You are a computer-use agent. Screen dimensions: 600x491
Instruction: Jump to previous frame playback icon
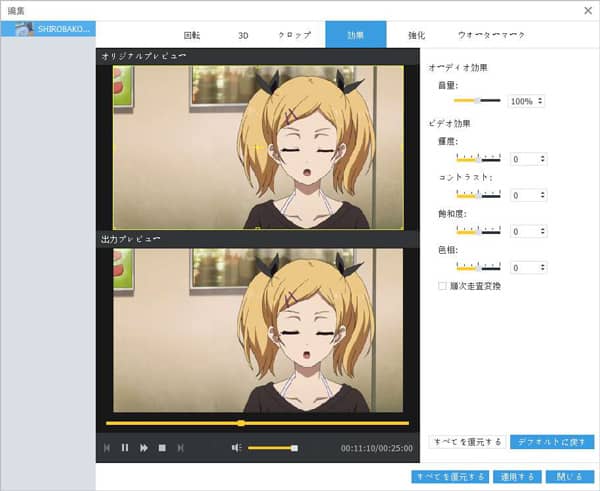click(107, 448)
